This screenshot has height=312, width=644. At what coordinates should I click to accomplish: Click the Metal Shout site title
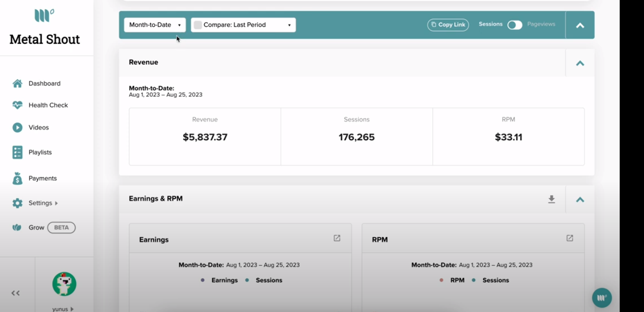[45, 39]
